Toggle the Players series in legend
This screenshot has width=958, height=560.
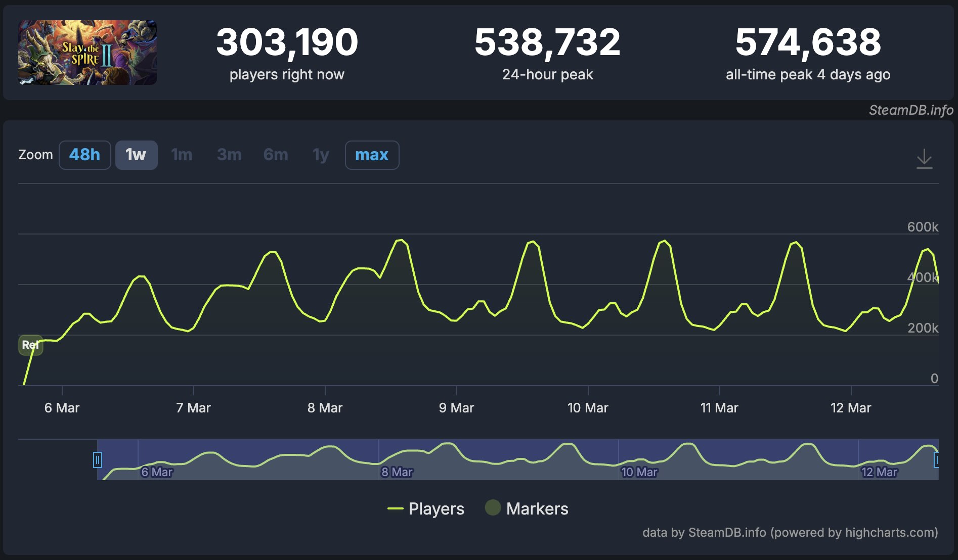pyautogui.click(x=426, y=508)
